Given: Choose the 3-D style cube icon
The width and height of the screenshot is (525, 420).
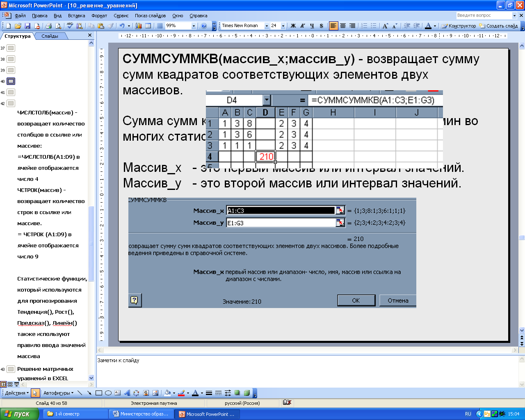Looking at the screenshot, I should tap(247, 393).
